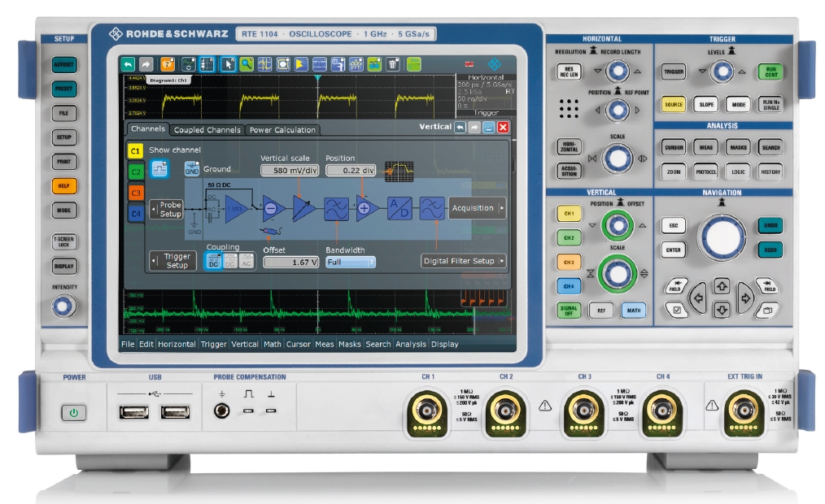Push the checkmark navigation key

point(677,310)
